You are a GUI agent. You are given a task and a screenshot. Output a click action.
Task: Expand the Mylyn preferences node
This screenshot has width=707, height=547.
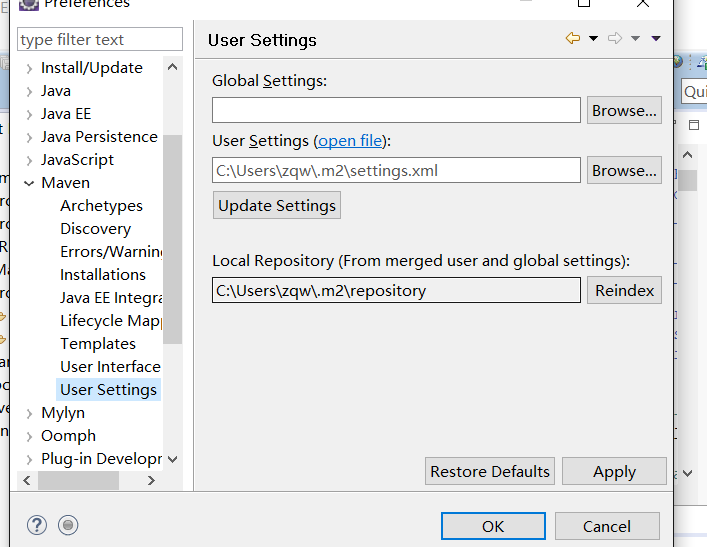(x=28, y=413)
